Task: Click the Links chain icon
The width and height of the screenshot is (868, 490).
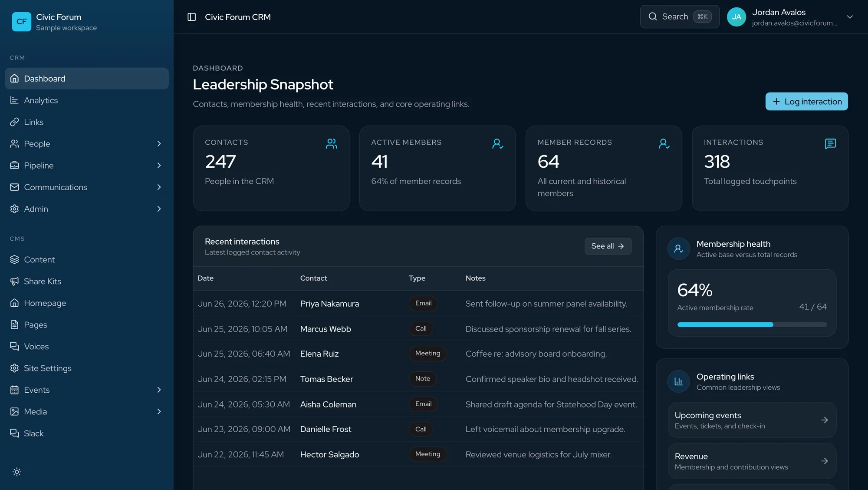Action: (x=14, y=122)
